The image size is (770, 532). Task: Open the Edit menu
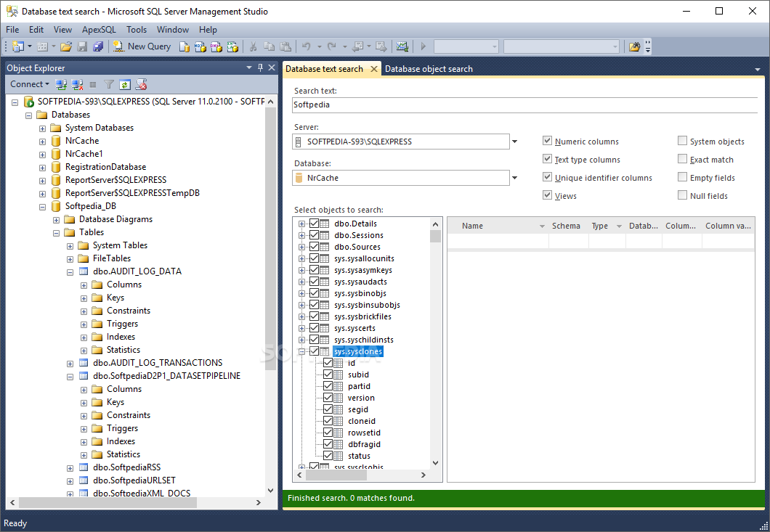point(36,30)
